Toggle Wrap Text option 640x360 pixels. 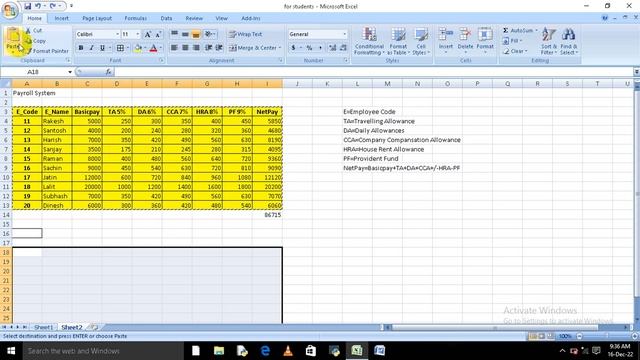[x=245, y=34]
